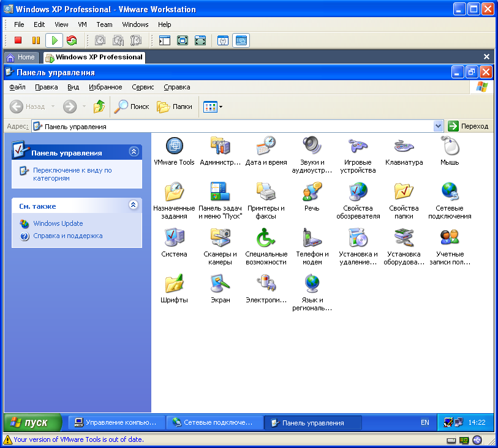
Task: Click the Up folder arrow button
Action: tap(99, 106)
